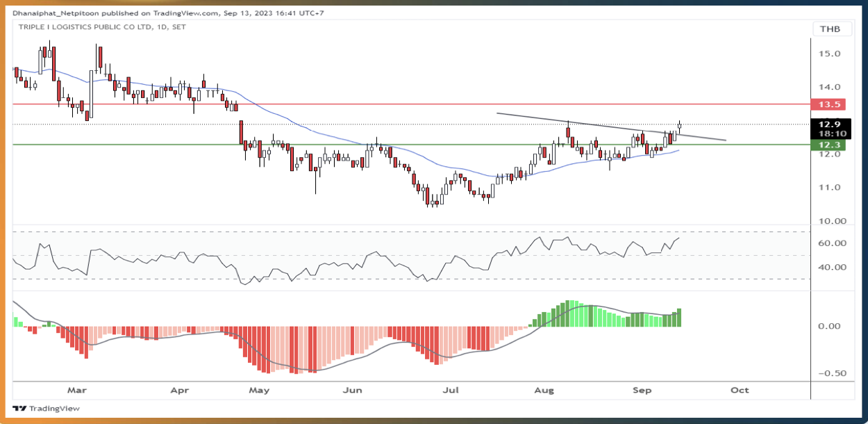
Task: Select the 12.0 price axis label
Action: pos(830,154)
